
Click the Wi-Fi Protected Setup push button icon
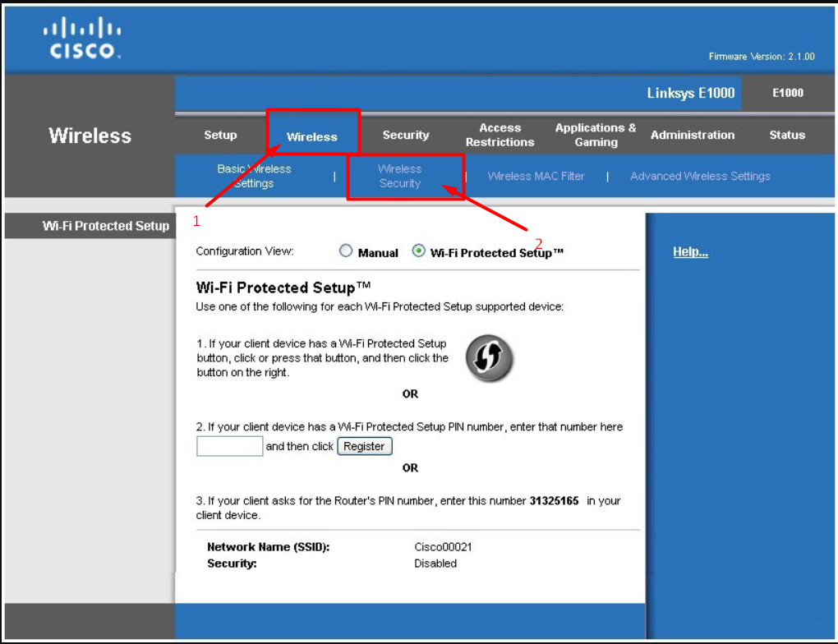490,359
